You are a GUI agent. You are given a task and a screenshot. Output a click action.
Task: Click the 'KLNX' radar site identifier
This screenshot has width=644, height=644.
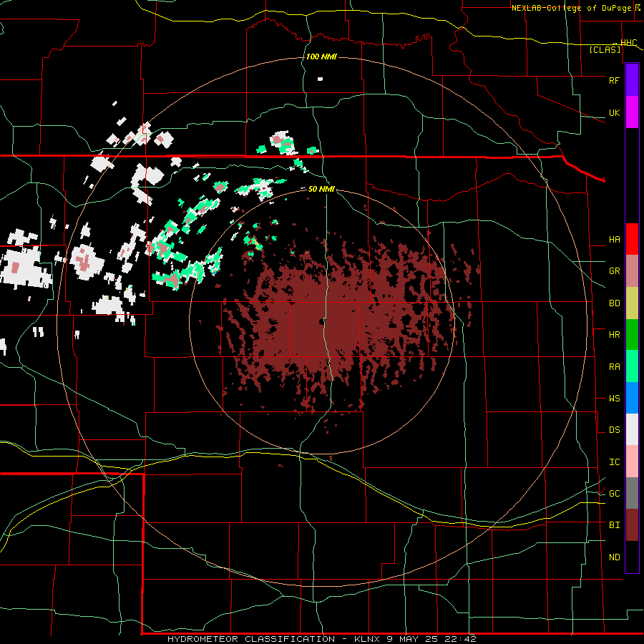367,639
